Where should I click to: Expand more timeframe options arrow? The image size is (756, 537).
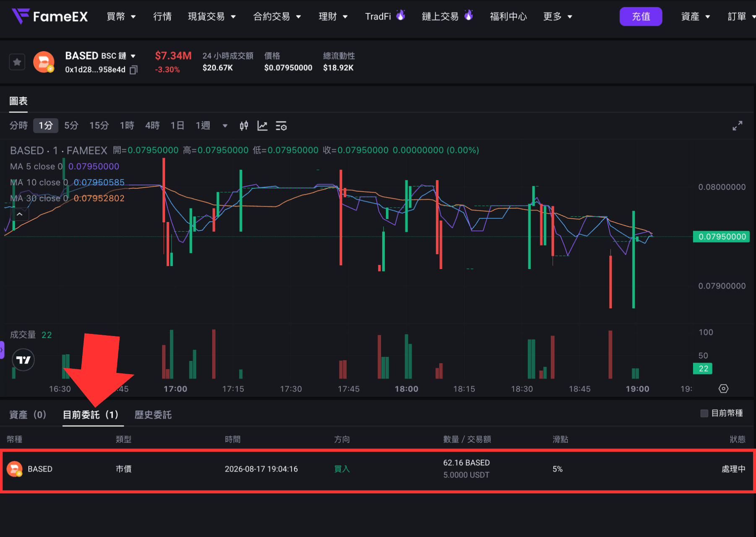pos(225,126)
